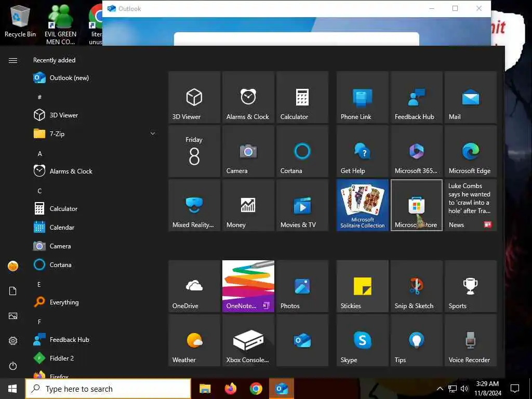Open the Weather tile

194,340
